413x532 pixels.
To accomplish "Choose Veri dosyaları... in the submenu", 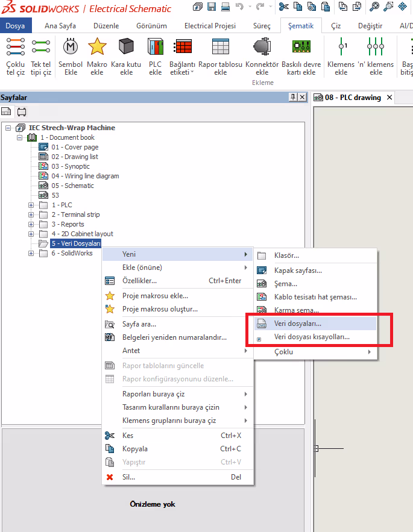I will (x=315, y=324).
